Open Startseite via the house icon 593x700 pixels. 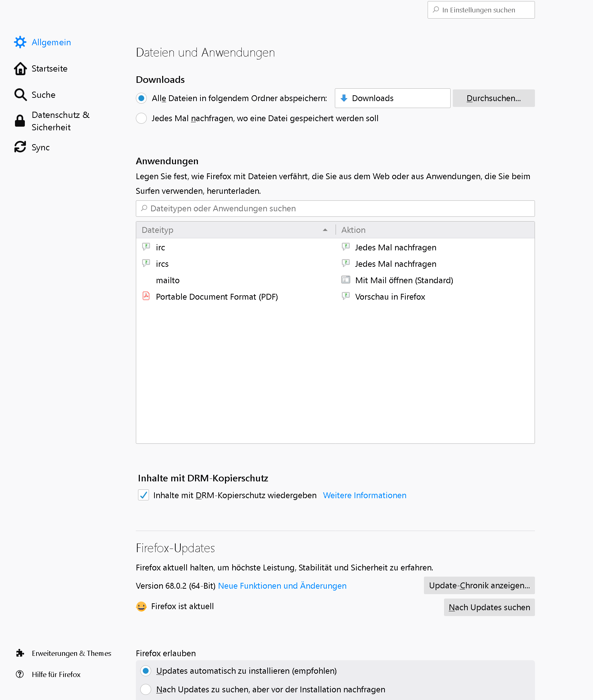point(20,69)
